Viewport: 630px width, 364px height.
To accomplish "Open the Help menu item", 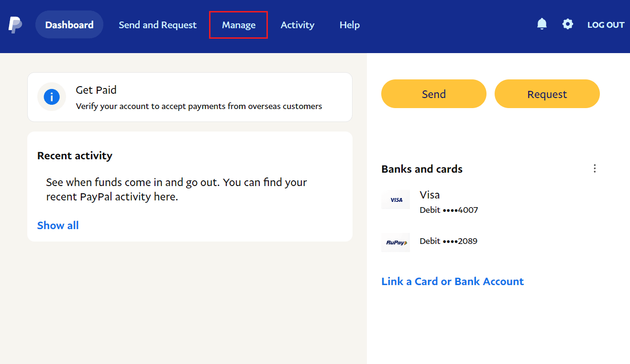I will click(x=350, y=25).
